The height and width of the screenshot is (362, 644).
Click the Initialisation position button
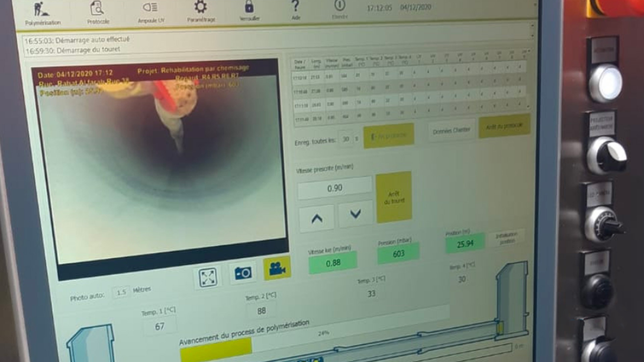[x=506, y=238]
